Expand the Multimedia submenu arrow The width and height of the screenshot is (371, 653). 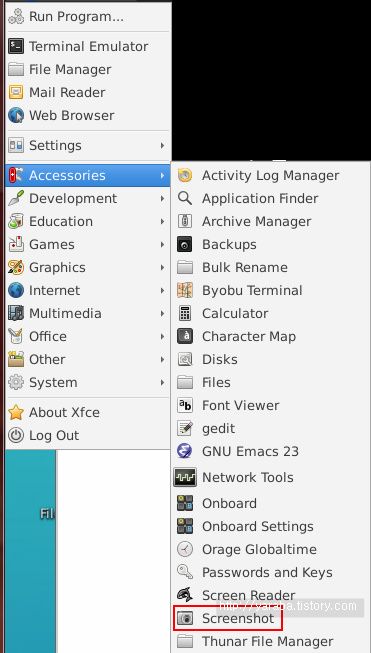[x=162, y=313]
